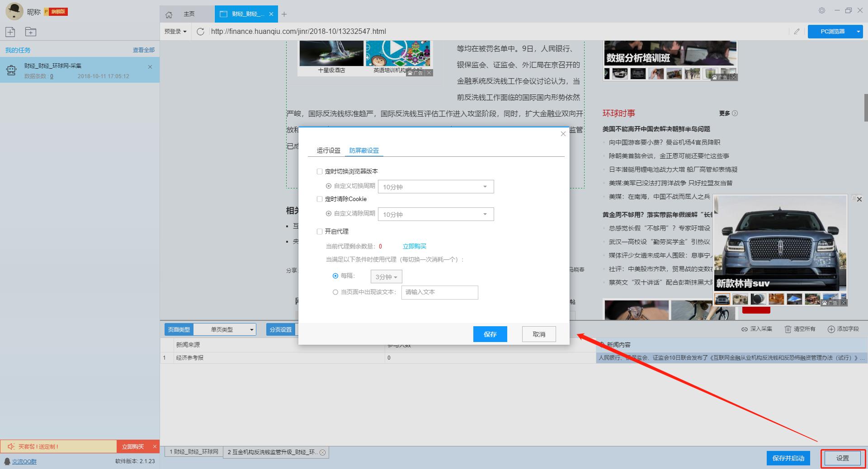The width and height of the screenshot is (868, 469).
Task: Switch to 防屏蔽设置 tab
Action: pos(364,150)
